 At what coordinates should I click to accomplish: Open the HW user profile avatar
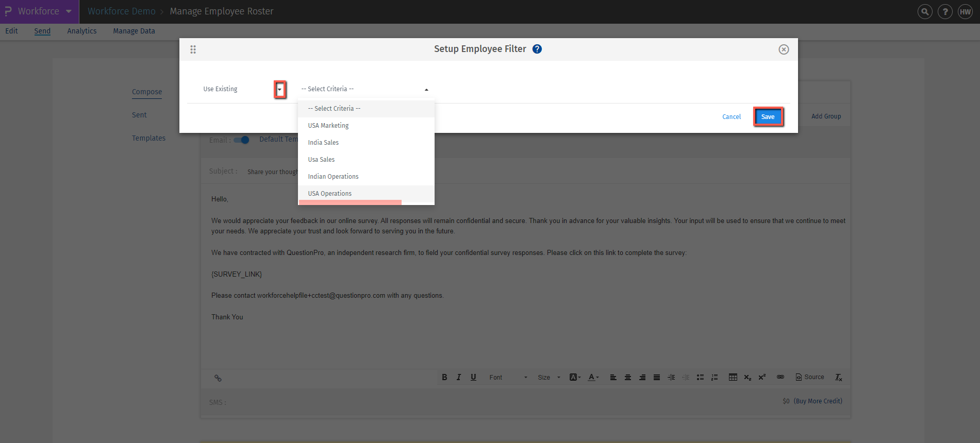[x=965, y=11]
